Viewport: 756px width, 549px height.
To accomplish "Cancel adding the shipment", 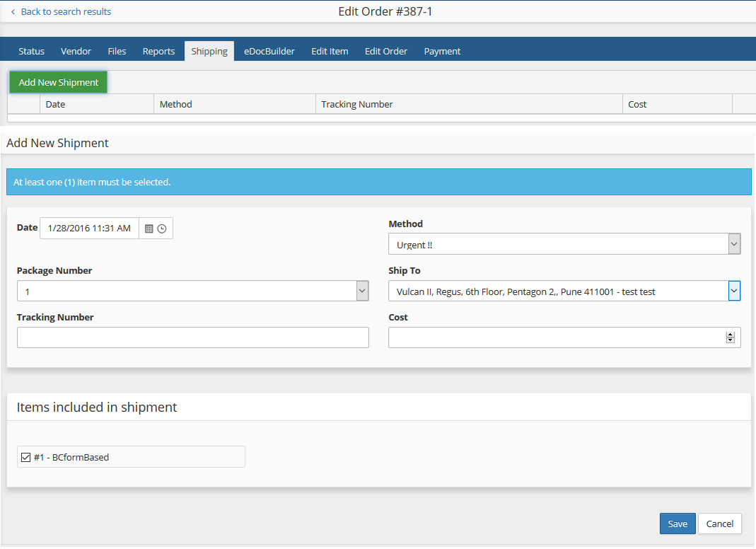I will (719, 524).
